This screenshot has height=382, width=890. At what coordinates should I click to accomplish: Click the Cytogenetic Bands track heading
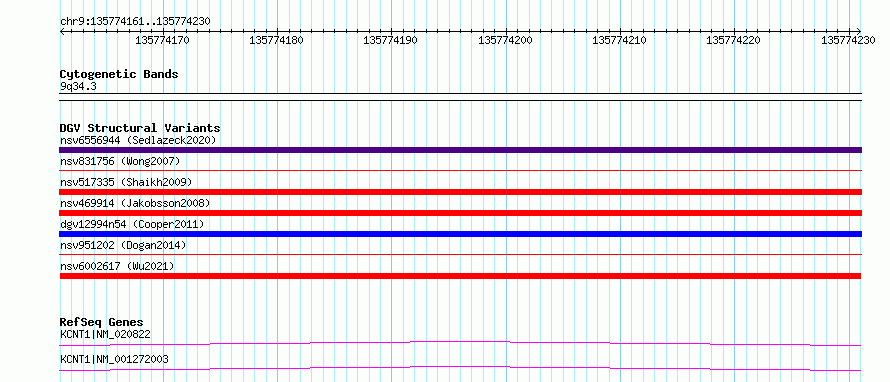[x=119, y=74]
